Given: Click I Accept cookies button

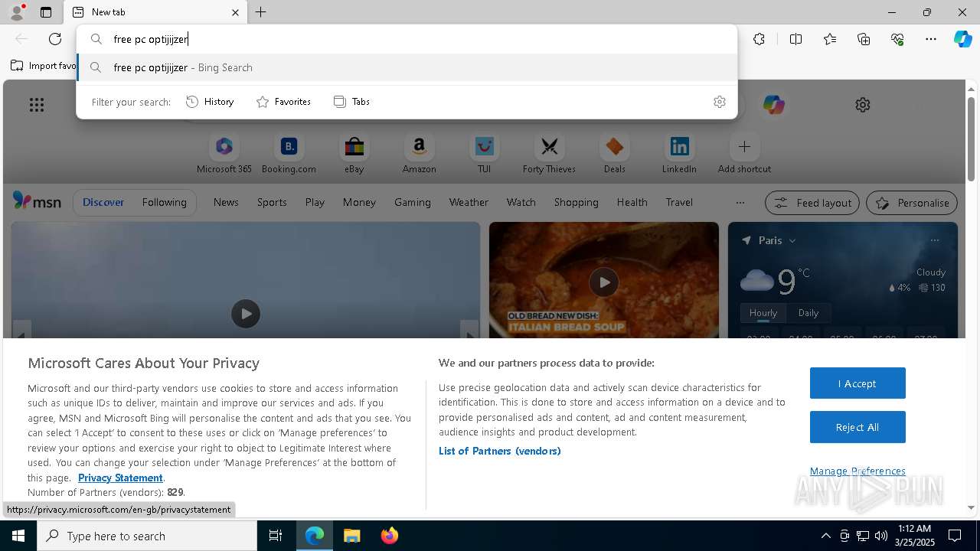Looking at the screenshot, I should click(857, 383).
